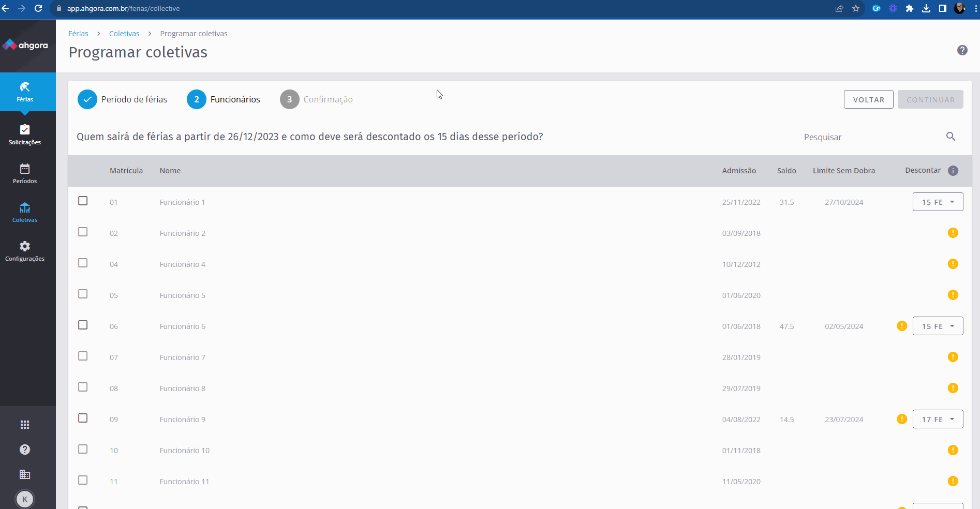The height and width of the screenshot is (509, 980).
Task: Open the company building icon in sidebar
Action: click(25, 474)
